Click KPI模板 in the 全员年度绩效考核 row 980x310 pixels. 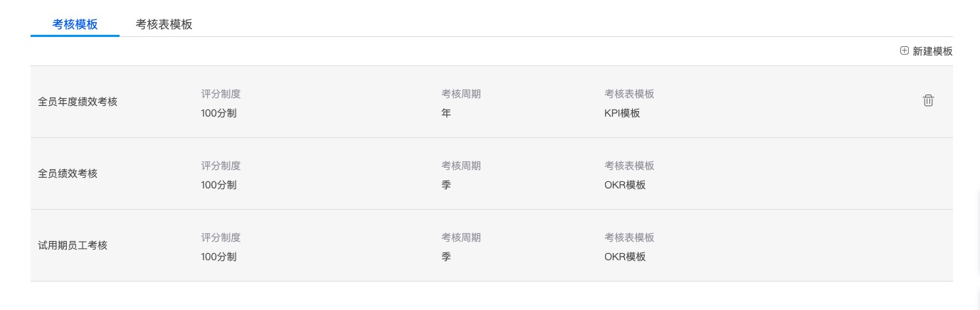[x=622, y=113]
